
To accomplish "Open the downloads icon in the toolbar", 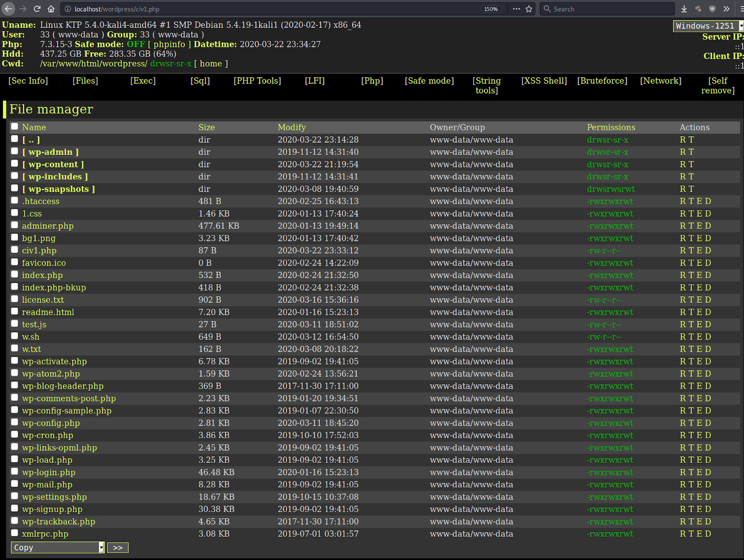I will 684,9.
